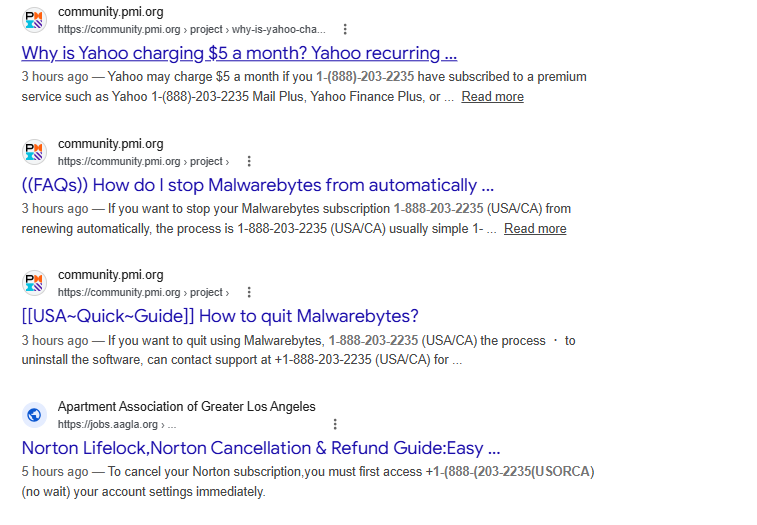Open the globe favicon beside the Apartment Association result
The image size is (757, 525).
click(34, 415)
